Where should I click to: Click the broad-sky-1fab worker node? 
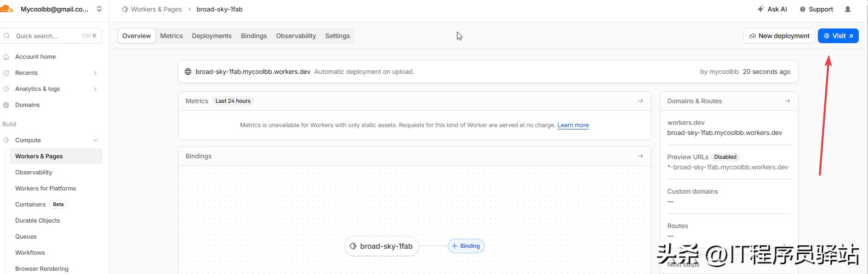[382, 246]
